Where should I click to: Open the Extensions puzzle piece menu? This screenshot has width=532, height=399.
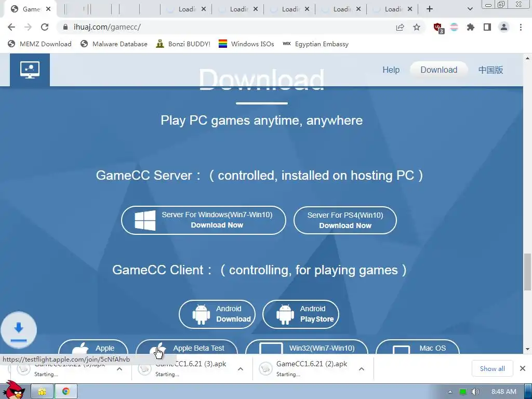click(471, 27)
